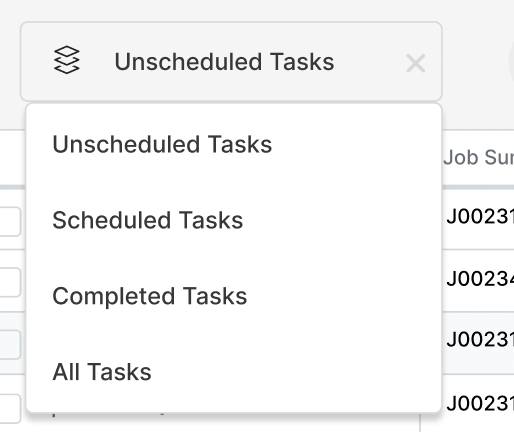The height and width of the screenshot is (432, 514).
Task: Pick Completed Tasks in the dropdown list
Action: click(x=234, y=296)
